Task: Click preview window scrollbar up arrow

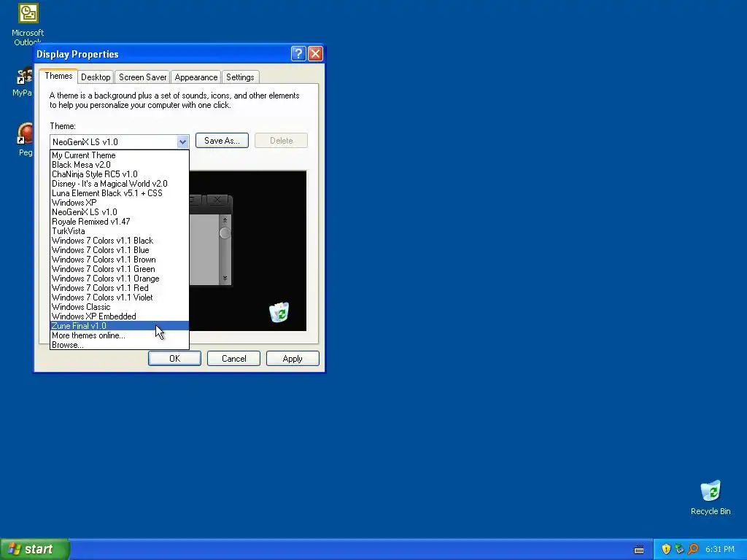Action: tap(225, 220)
